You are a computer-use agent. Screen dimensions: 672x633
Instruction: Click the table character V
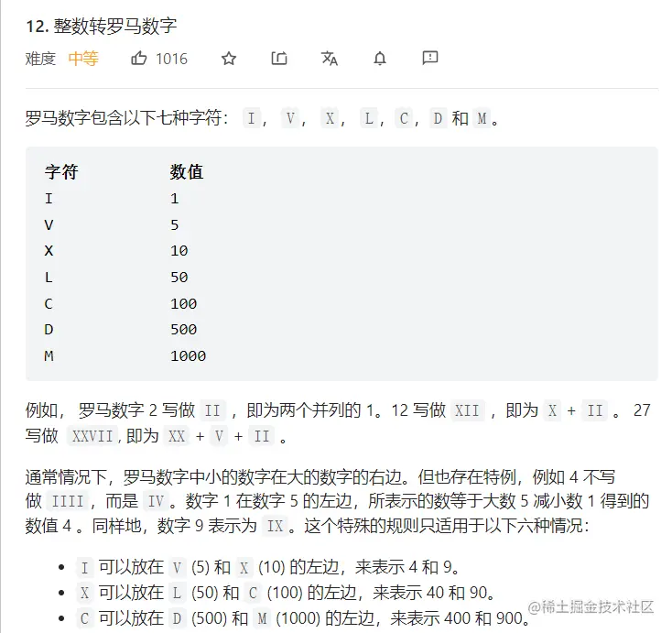49,225
